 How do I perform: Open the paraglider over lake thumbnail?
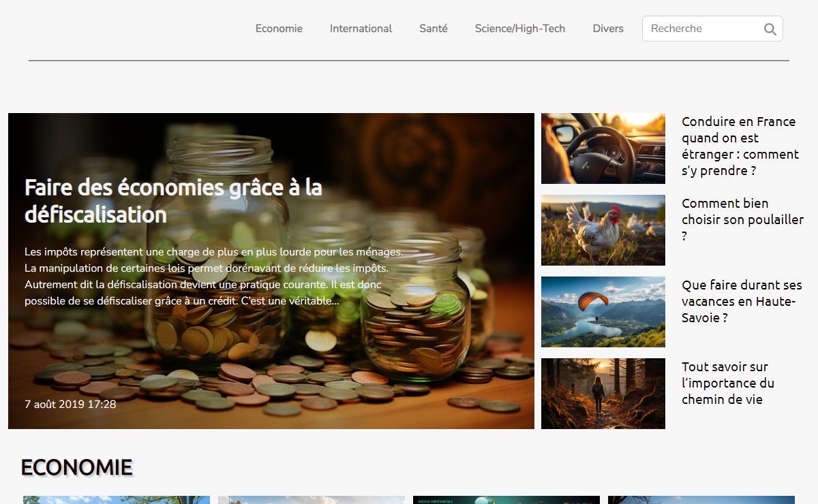tap(603, 312)
